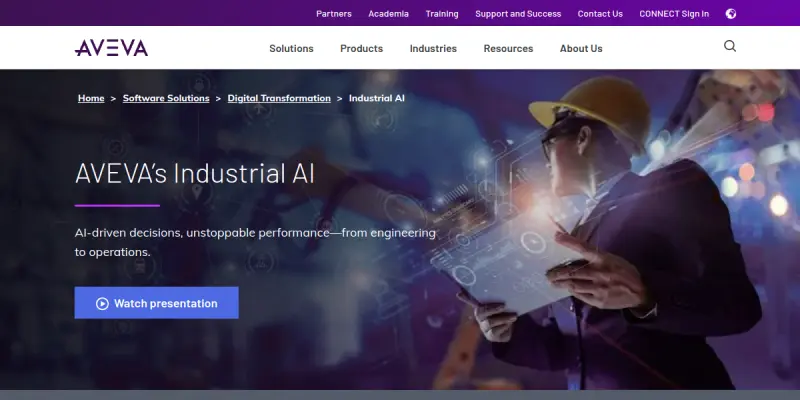Open the Contact Us page

pos(600,14)
